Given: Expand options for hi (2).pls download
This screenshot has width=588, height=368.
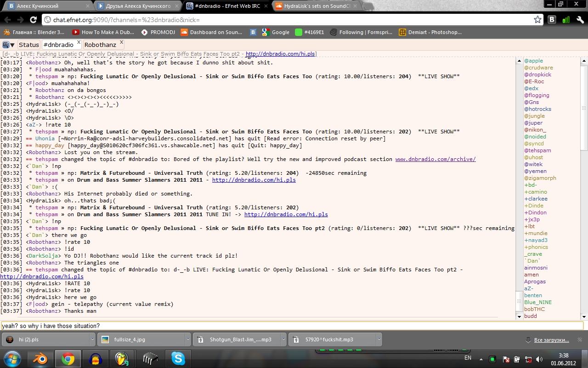Looking at the screenshot, I should click(x=93, y=339).
